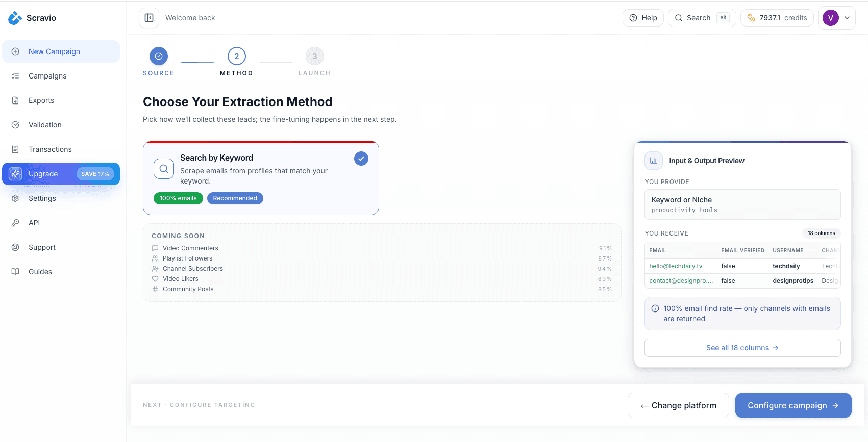The width and height of the screenshot is (868, 442).
Task: Click the 100% emails tag
Action: click(x=178, y=198)
